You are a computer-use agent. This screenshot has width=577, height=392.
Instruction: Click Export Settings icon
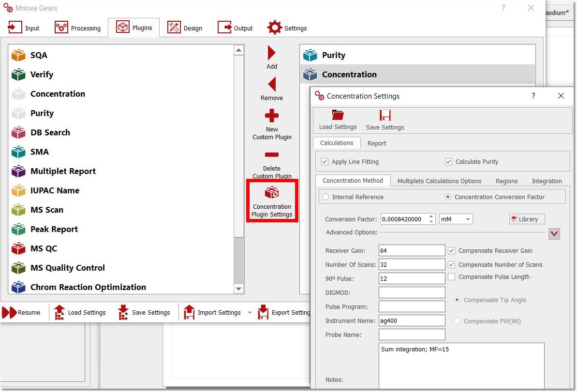(x=263, y=312)
